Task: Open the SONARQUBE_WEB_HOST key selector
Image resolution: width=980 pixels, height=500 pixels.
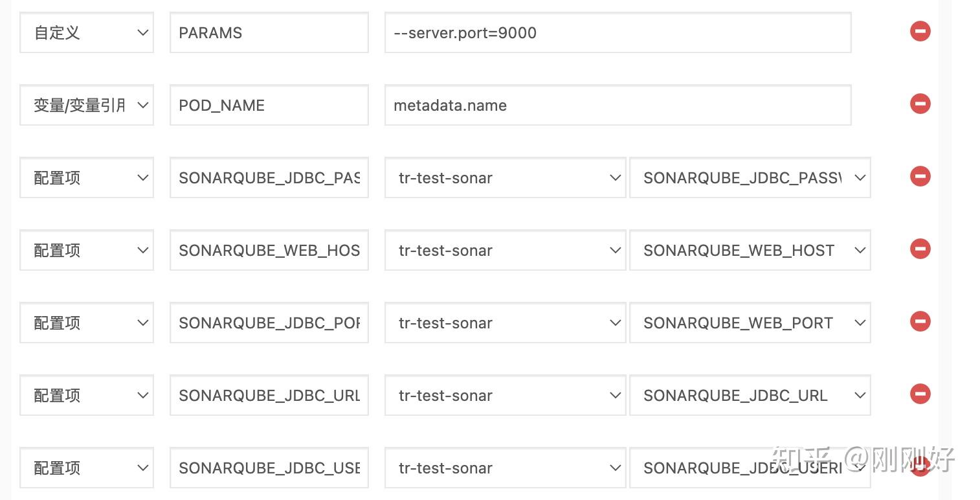Action: [750, 250]
